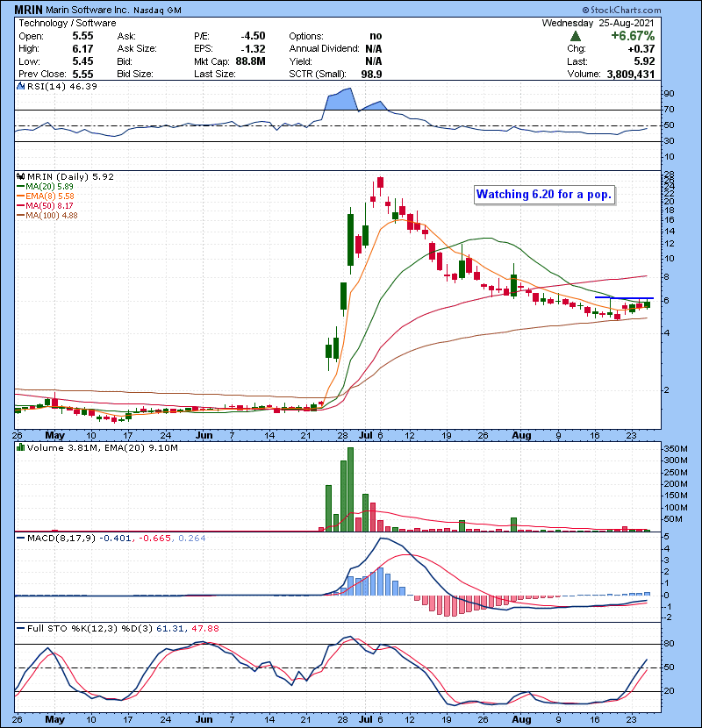
Task: Click the volume bars icon beside Volume 3.81M
Action: coord(20,447)
